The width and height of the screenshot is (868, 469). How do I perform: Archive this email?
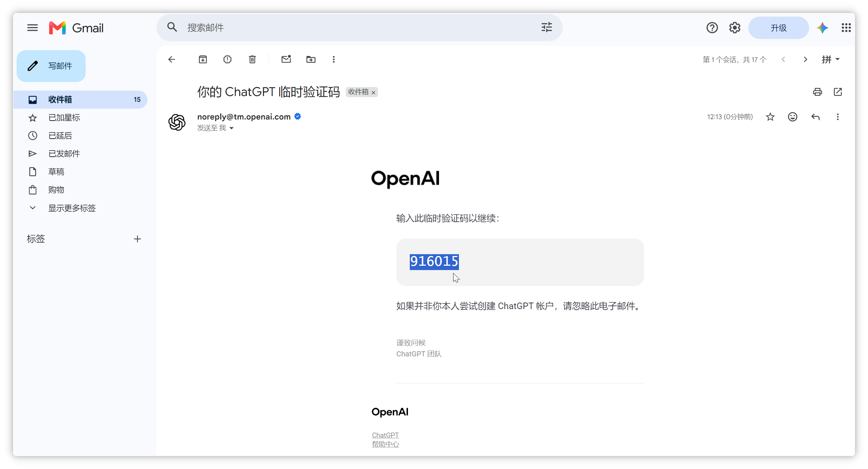click(x=203, y=60)
